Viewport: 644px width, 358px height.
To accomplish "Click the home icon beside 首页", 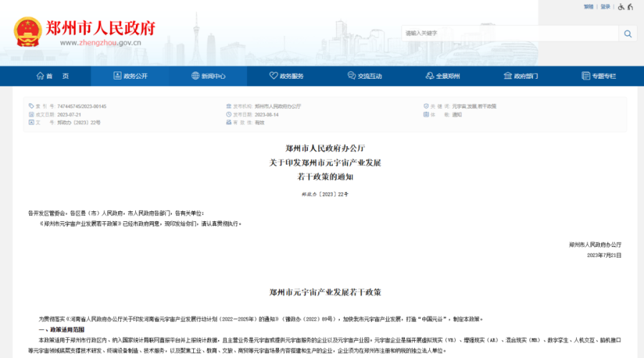I will [x=40, y=76].
